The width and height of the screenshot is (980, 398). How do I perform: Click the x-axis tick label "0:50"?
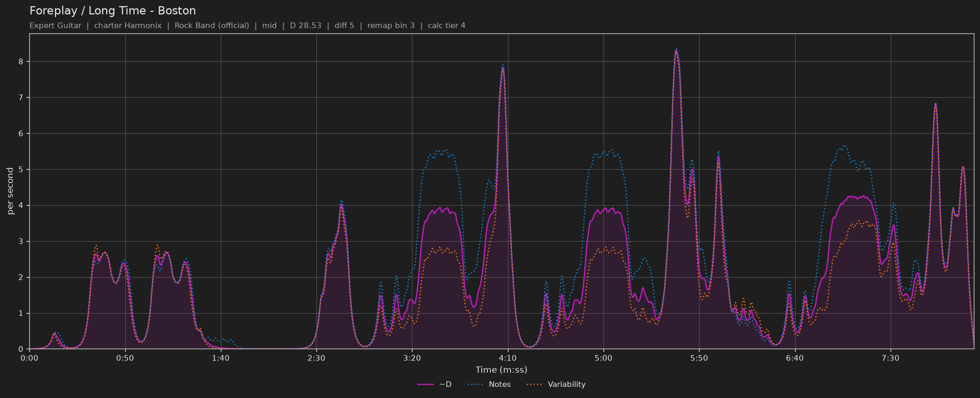click(125, 358)
